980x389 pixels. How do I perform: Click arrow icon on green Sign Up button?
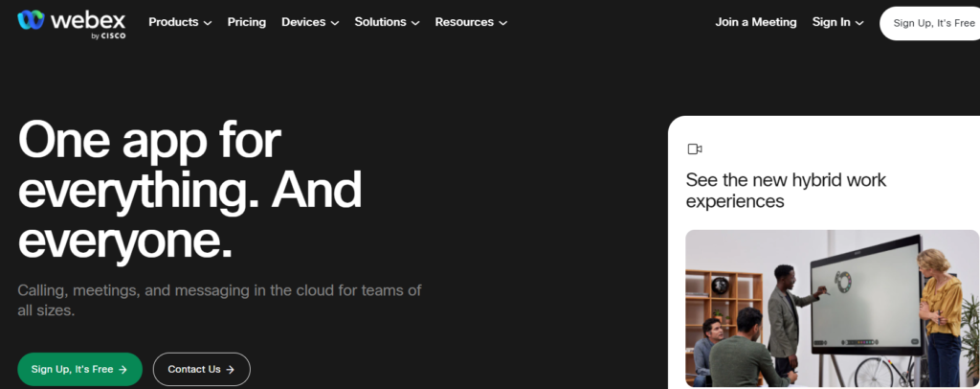pyautogui.click(x=123, y=370)
